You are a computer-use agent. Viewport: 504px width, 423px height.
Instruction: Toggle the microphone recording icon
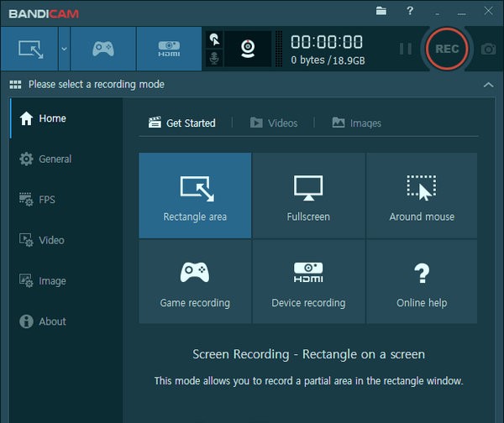click(214, 58)
